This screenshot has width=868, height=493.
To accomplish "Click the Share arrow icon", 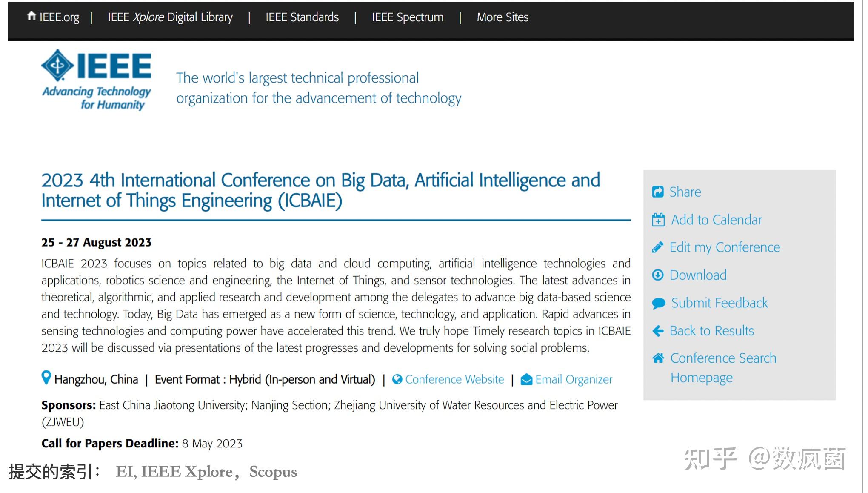I will click(x=657, y=192).
